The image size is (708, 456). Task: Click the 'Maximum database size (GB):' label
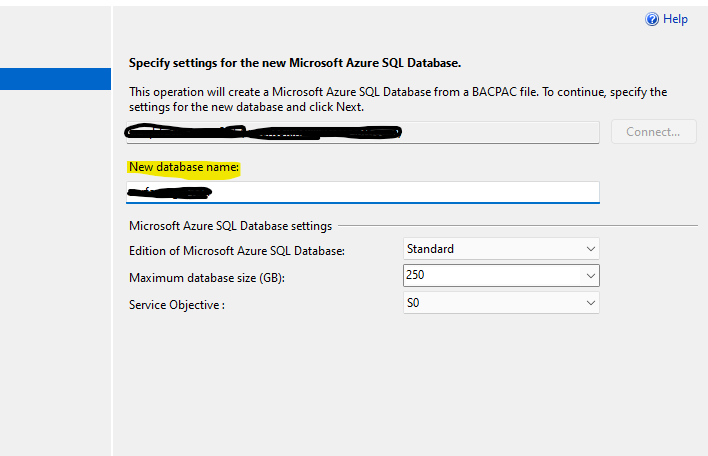tap(207, 278)
